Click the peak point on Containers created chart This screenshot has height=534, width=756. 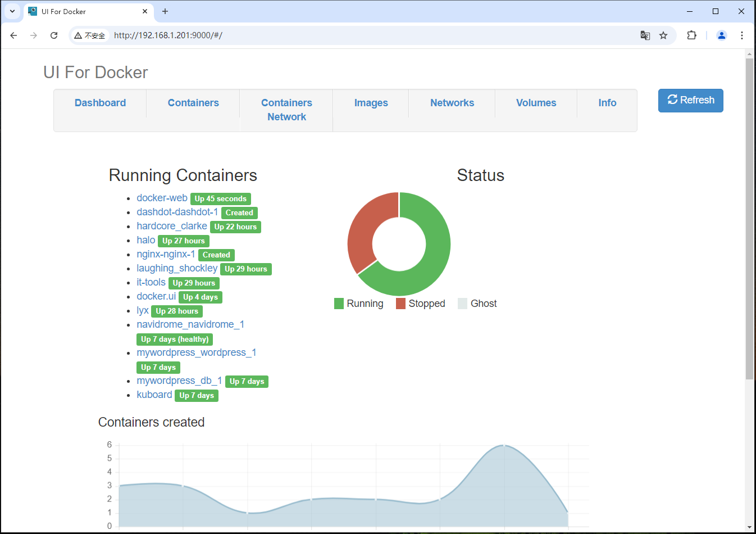tap(504, 445)
